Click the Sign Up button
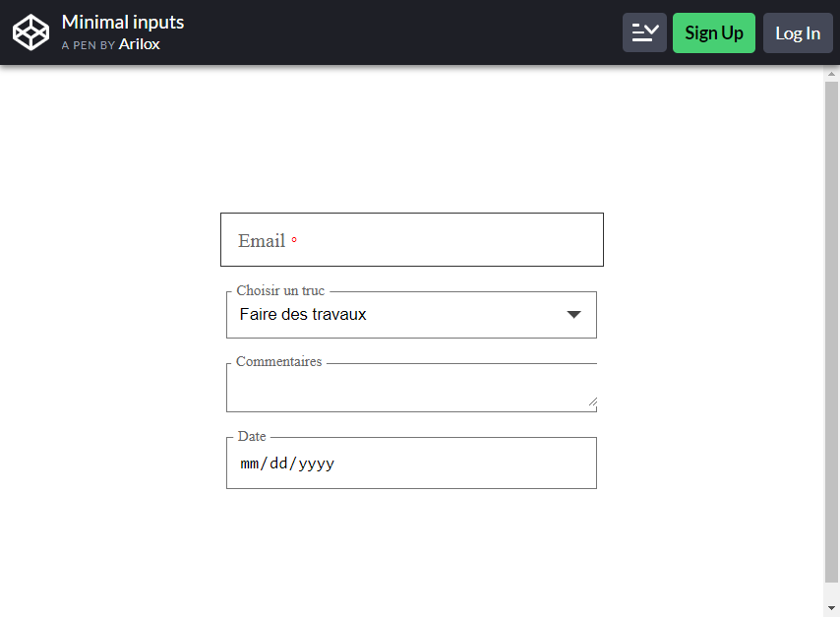Viewport: 840px width, 618px height. coord(713,32)
